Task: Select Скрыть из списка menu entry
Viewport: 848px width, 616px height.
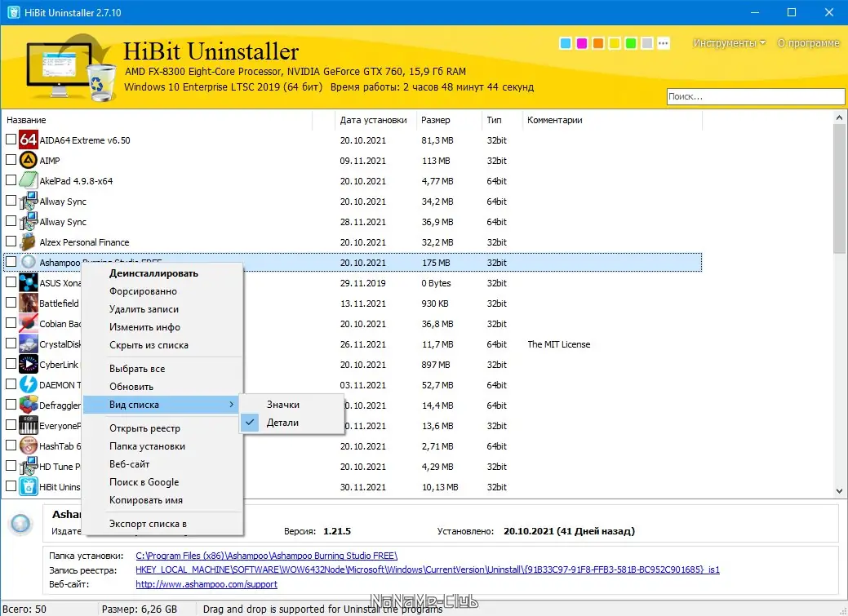Action: click(x=149, y=345)
